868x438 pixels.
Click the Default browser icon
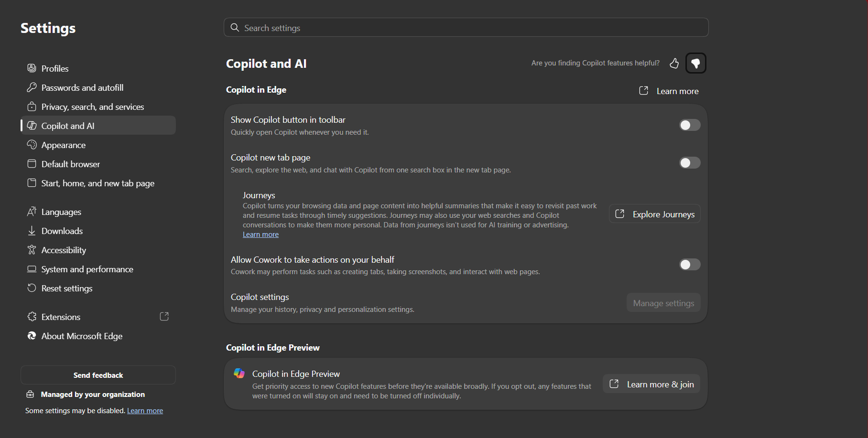tap(32, 164)
